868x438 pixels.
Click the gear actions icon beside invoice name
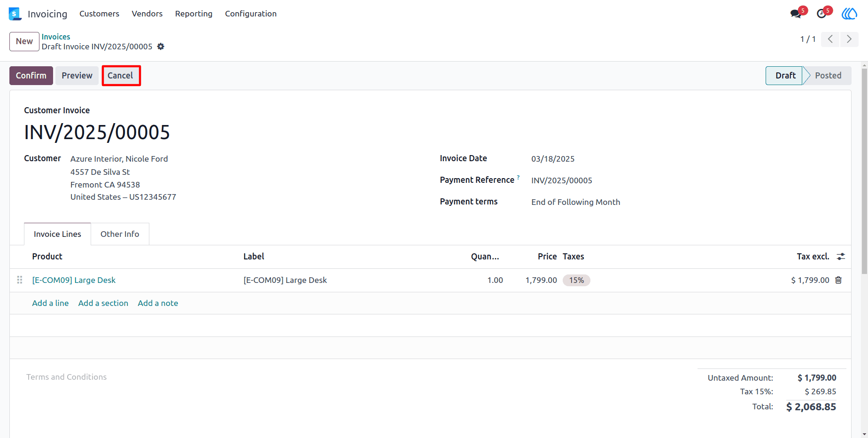(x=161, y=47)
